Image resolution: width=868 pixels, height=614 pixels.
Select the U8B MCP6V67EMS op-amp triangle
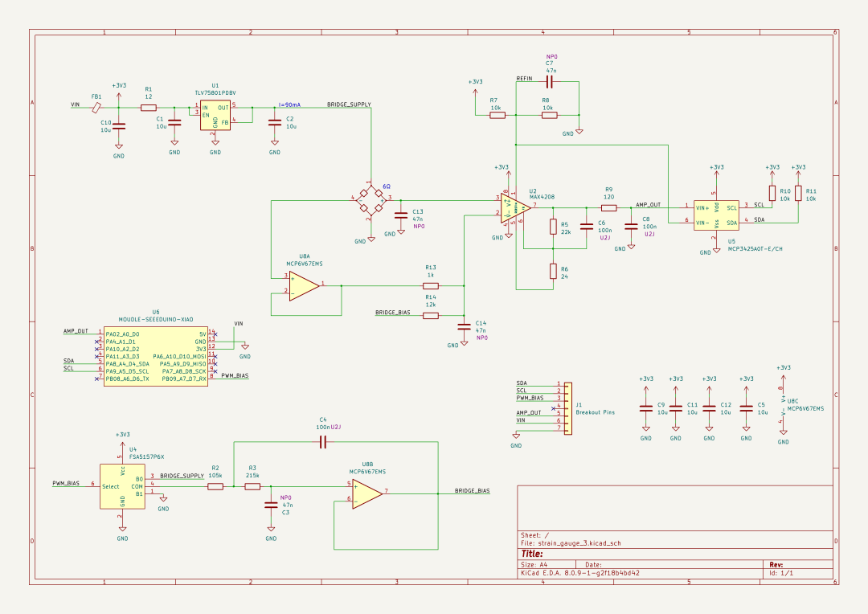[x=367, y=494]
